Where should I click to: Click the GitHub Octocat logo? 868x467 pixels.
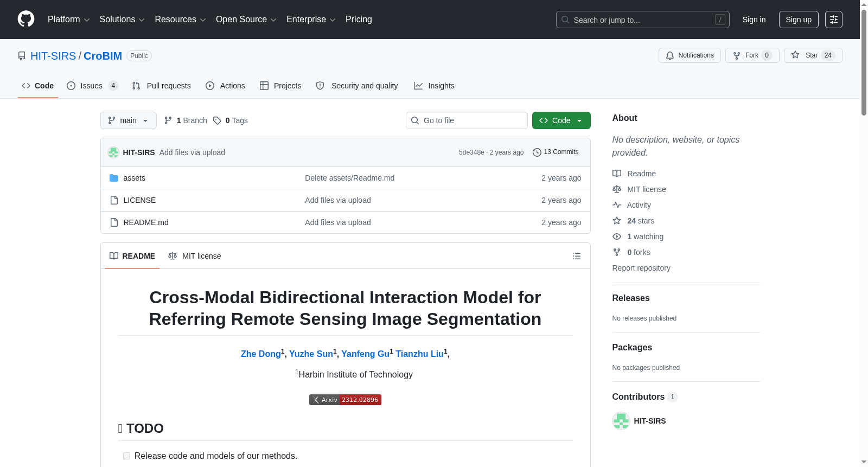[26, 19]
